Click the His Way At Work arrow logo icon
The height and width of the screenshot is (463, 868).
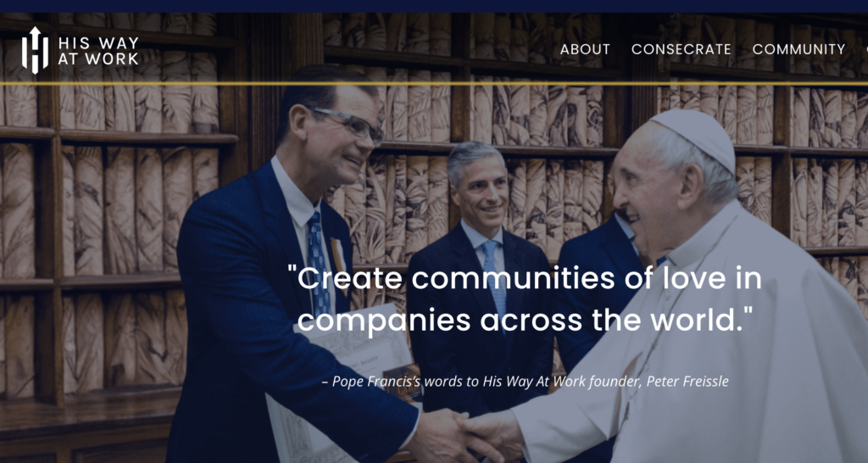35,50
